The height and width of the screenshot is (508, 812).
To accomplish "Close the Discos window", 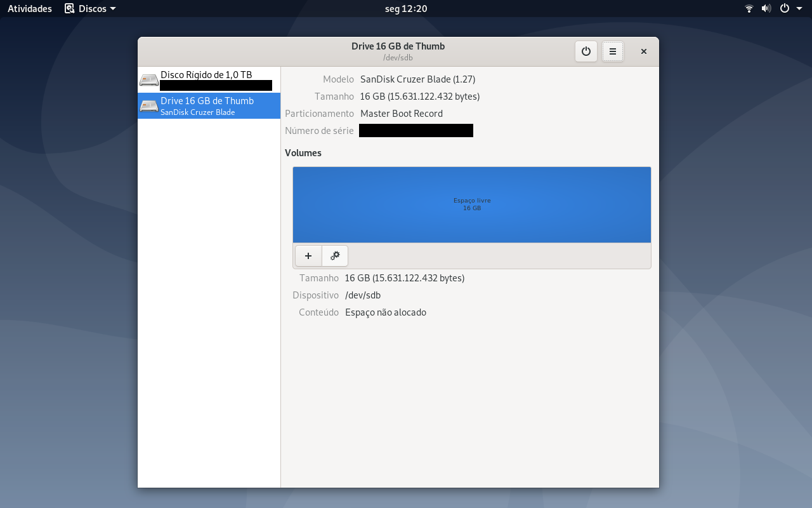I will [644, 51].
